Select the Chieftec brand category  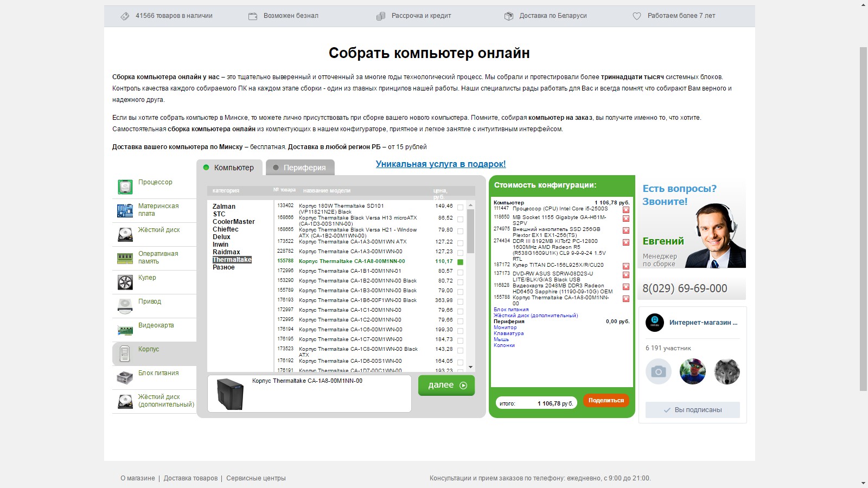click(x=226, y=229)
